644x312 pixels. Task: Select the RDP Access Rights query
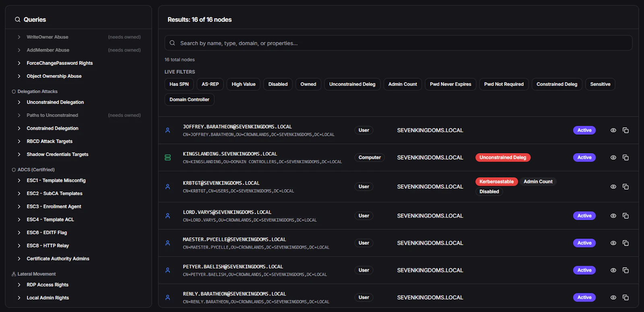pyautogui.click(x=47, y=285)
